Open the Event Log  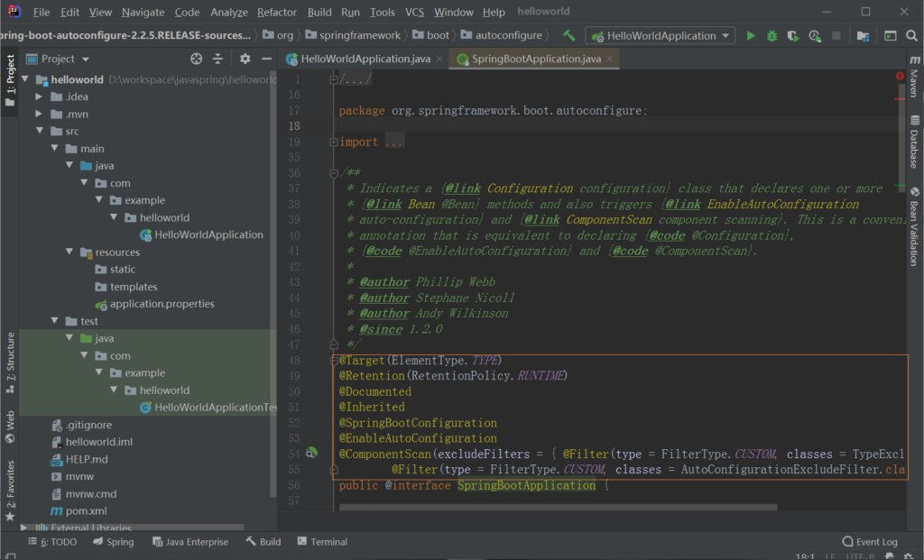coord(871,542)
